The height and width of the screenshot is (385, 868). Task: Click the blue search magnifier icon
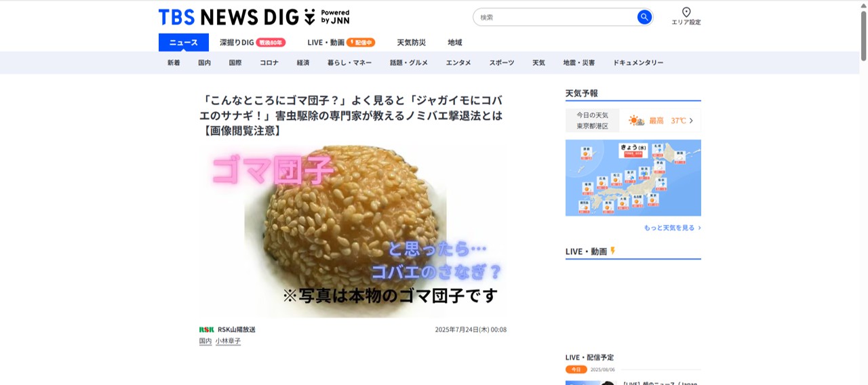click(x=644, y=17)
